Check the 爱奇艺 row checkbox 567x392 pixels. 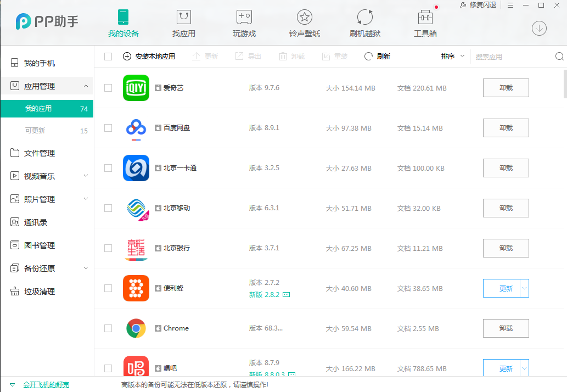coord(108,88)
